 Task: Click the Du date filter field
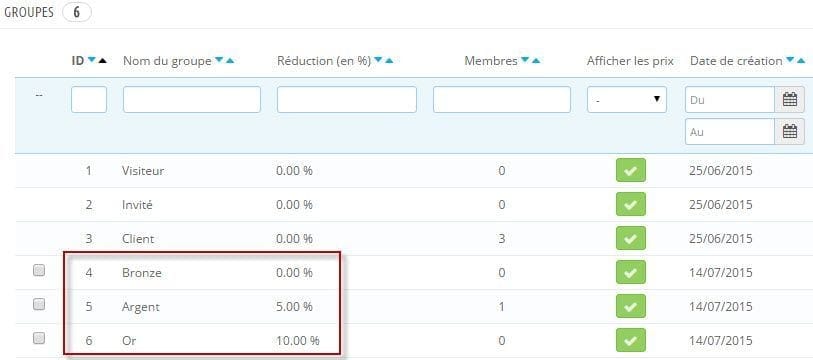(x=730, y=100)
